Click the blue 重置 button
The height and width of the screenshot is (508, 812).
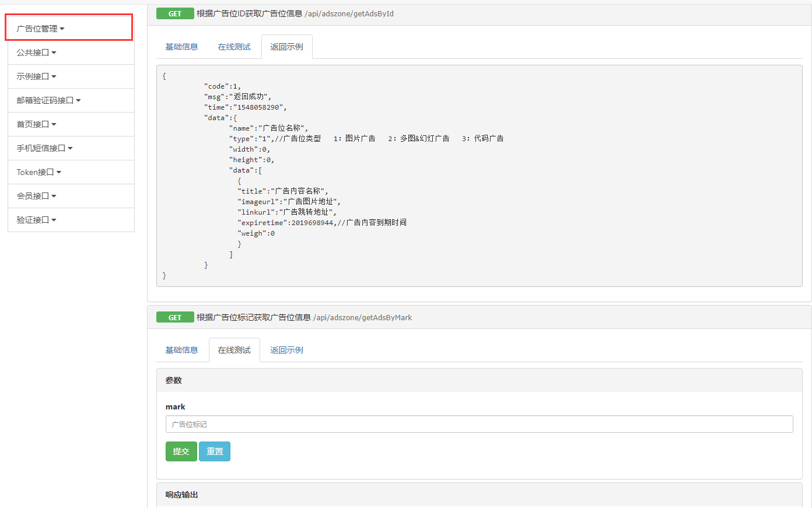[215, 451]
